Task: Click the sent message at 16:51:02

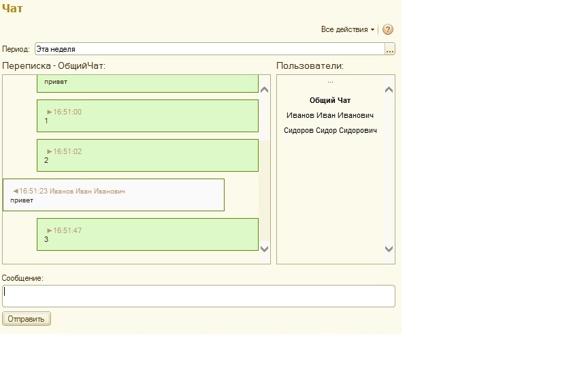Action: pos(148,155)
